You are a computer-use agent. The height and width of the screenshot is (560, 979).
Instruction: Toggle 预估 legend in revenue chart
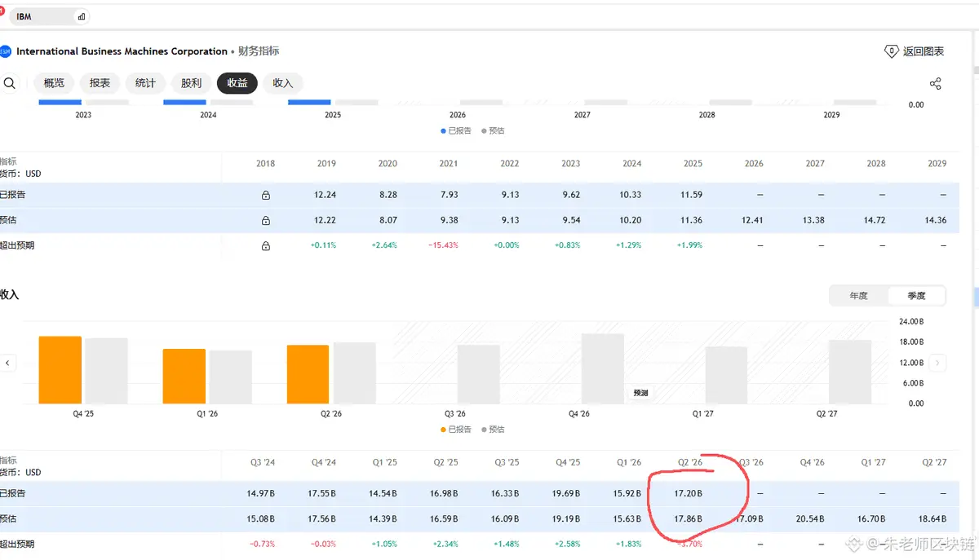tap(493, 430)
